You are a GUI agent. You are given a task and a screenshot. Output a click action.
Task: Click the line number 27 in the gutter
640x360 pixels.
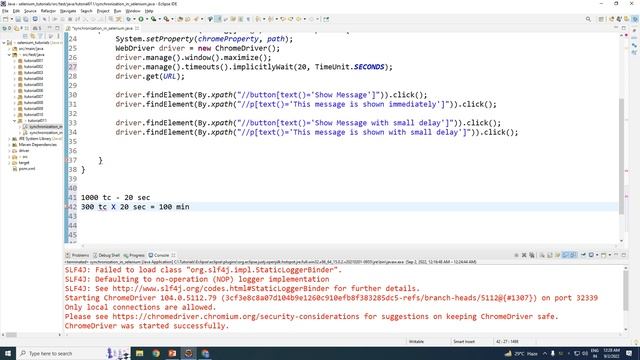72,67
